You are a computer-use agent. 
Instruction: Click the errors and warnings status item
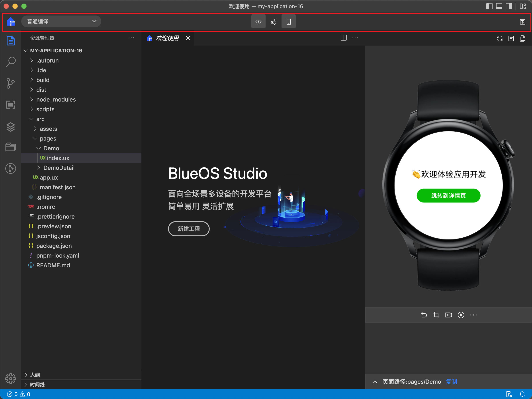click(x=19, y=394)
